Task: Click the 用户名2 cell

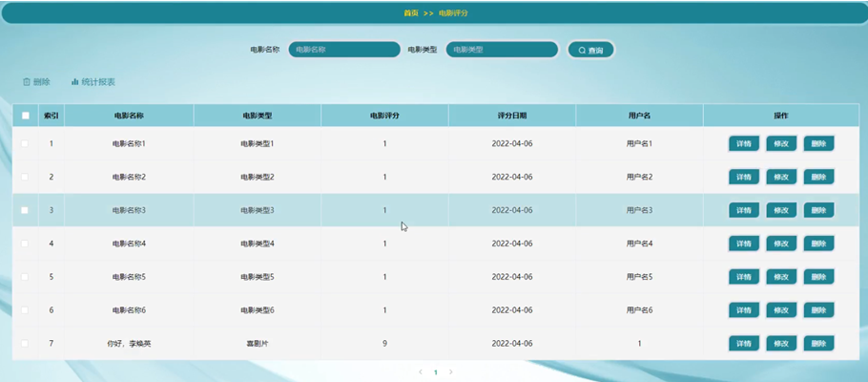Action: coord(639,177)
